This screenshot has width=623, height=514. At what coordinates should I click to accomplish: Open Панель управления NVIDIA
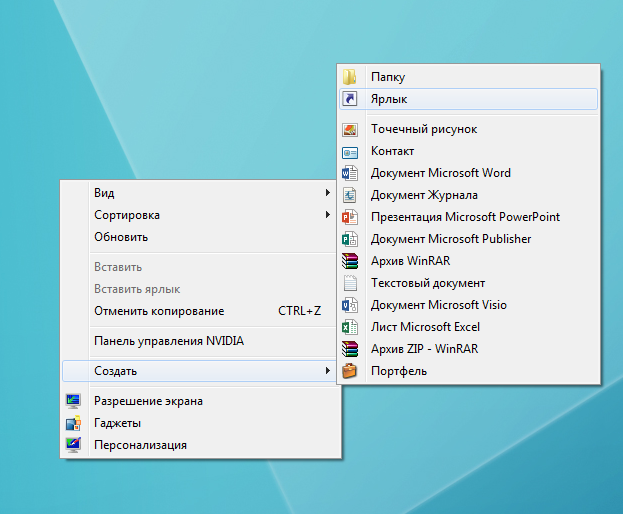pyautogui.click(x=200, y=341)
